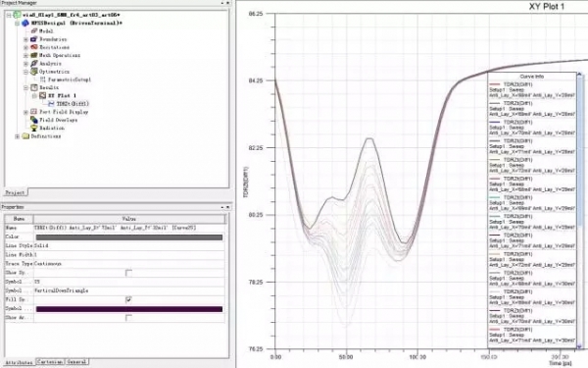This screenshot has height=368, width=588.
Task: Click the legend scrollbar down arrow
Action: pyautogui.click(x=580, y=346)
